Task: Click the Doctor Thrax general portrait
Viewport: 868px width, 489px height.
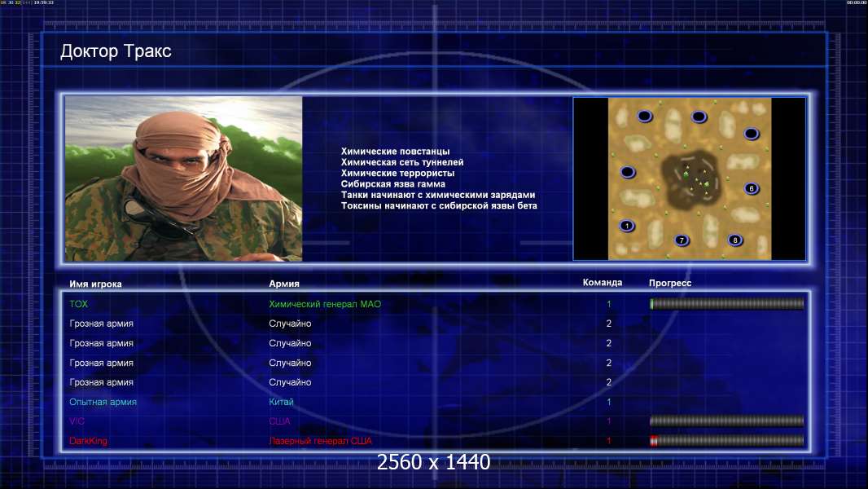Action: click(184, 179)
